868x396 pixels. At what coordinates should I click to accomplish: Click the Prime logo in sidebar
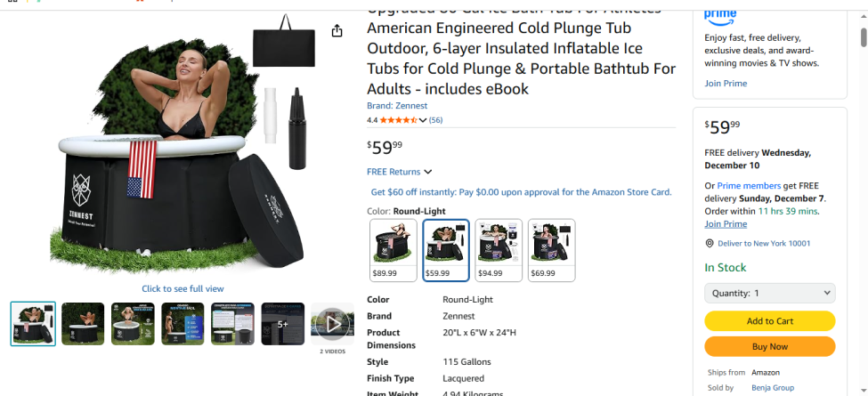pyautogui.click(x=719, y=15)
